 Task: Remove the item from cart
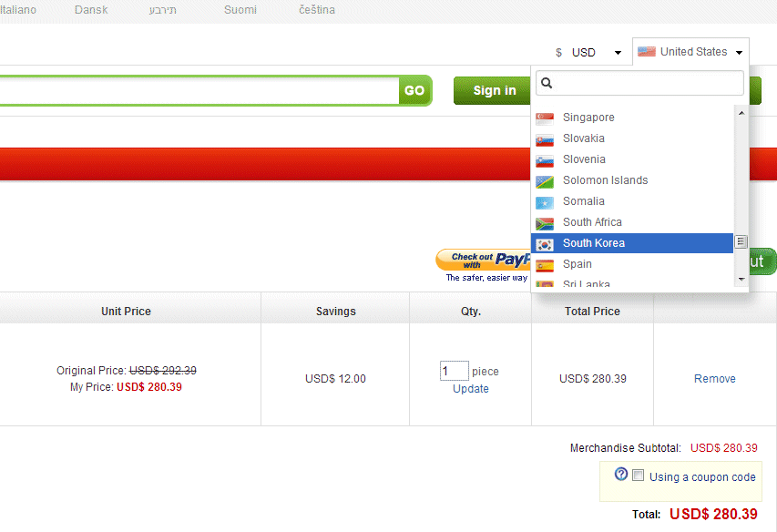(x=714, y=379)
